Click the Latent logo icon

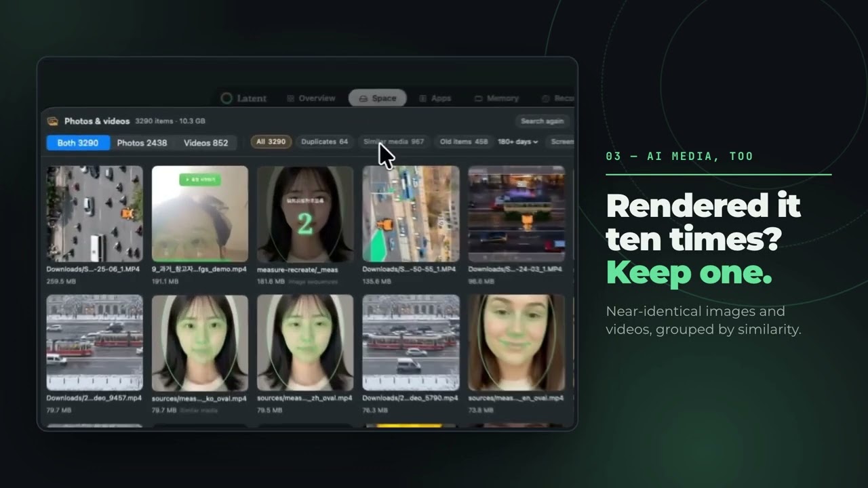[226, 98]
